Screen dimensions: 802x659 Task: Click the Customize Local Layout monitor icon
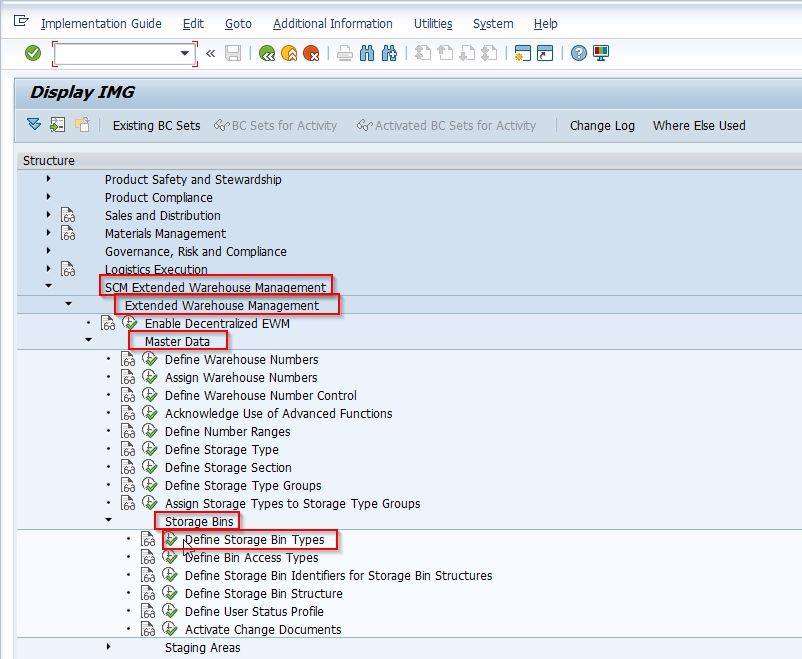[x=601, y=53]
